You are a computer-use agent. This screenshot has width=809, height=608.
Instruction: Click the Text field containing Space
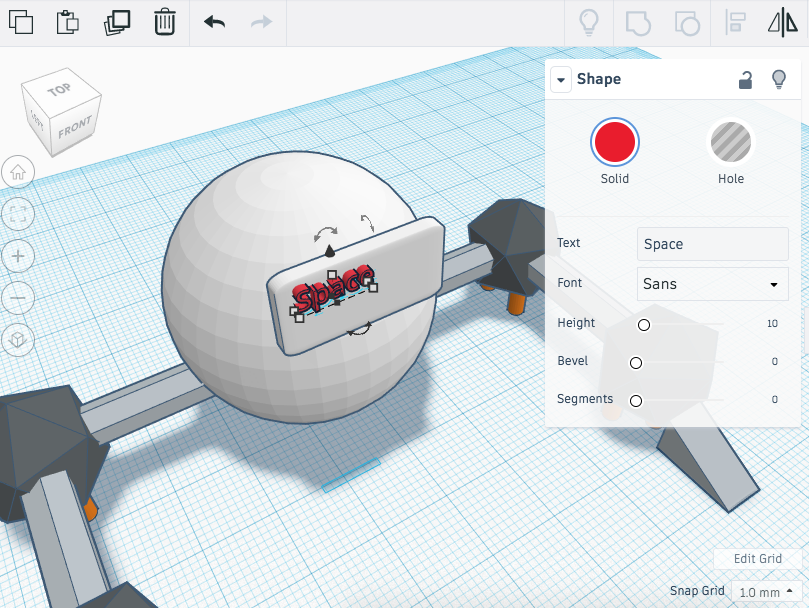(x=712, y=244)
